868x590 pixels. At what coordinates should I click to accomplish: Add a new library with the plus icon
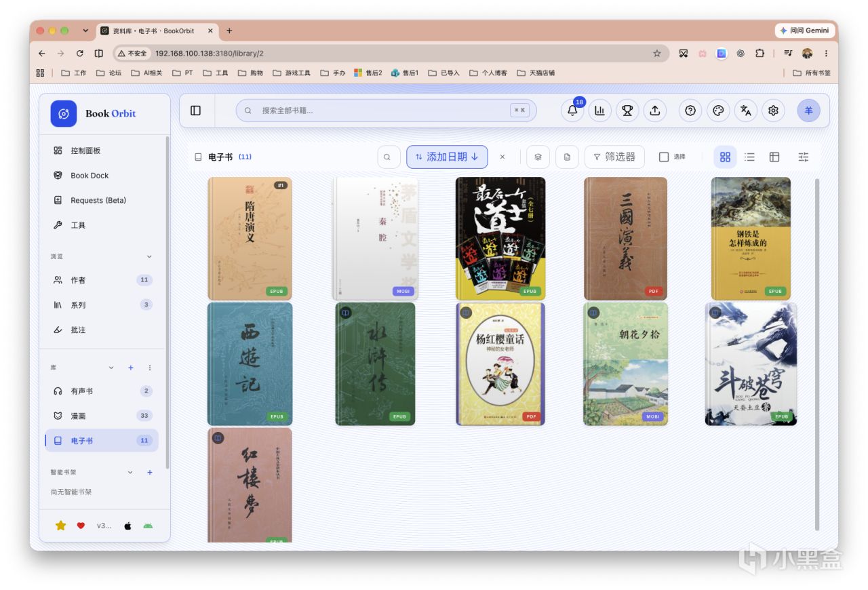point(131,368)
